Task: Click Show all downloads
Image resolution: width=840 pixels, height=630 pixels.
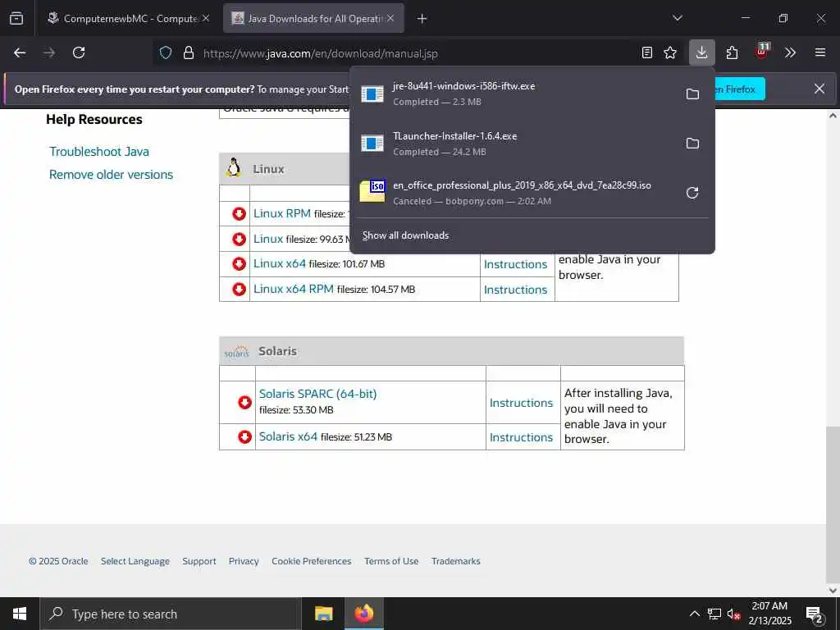Action: point(405,235)
